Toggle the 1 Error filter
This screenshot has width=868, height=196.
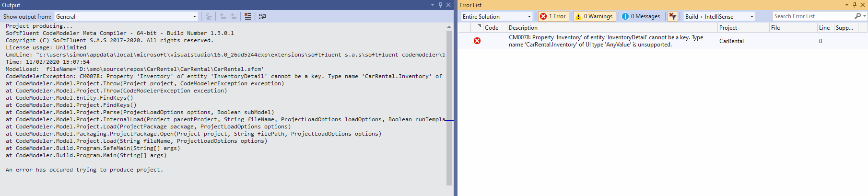pyautogui.click(x=553, y=16)
